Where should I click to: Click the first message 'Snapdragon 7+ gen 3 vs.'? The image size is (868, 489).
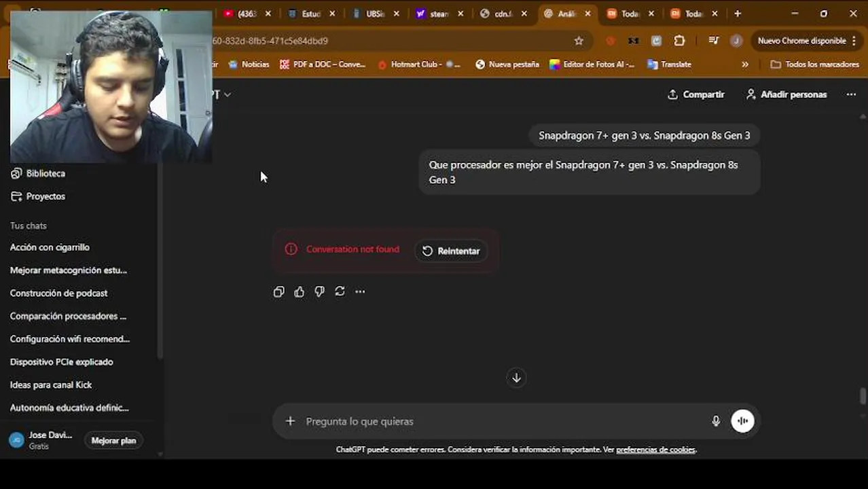(645, 135)
